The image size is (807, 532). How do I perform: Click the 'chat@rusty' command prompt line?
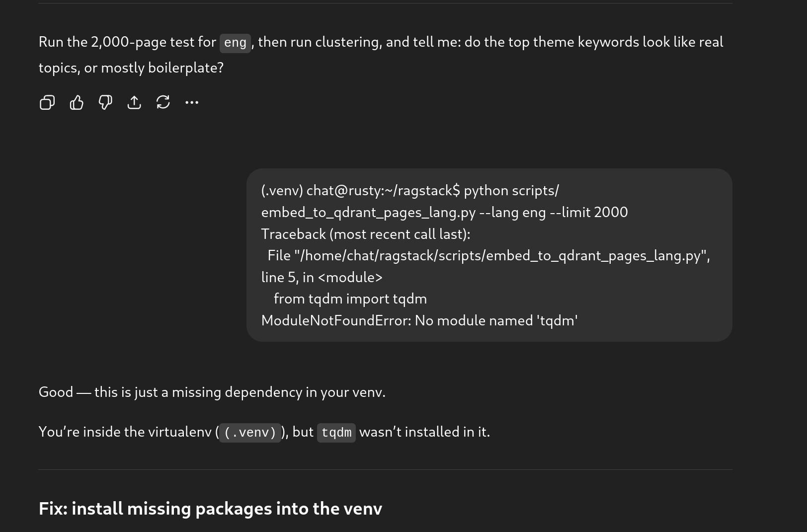coord(383,191)
